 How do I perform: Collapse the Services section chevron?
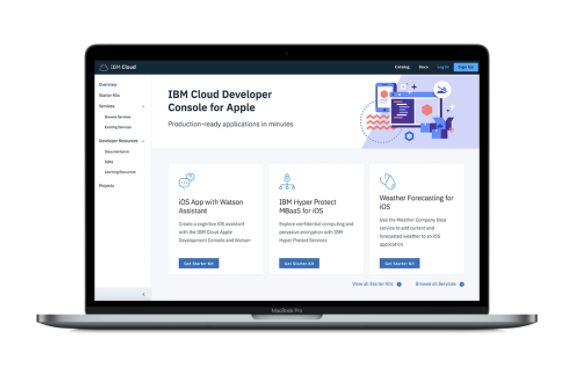click(x=143, y=106)
